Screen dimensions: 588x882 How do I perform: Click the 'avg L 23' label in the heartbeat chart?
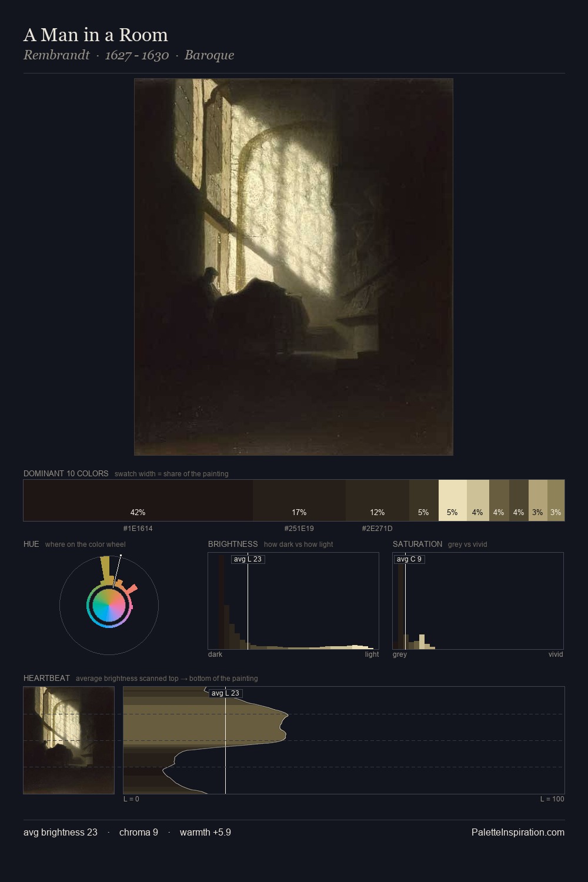point(225,693)
